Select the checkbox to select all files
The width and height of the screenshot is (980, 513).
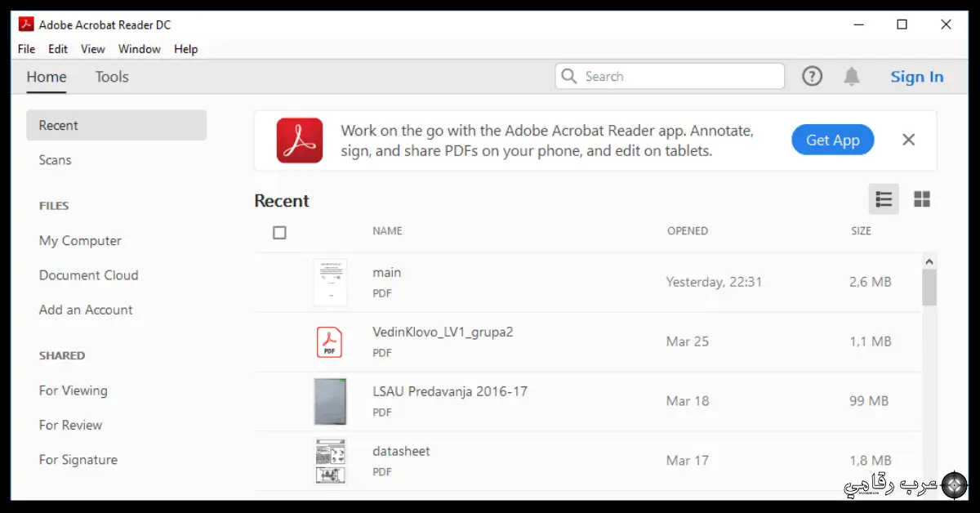tap(279, 232)
